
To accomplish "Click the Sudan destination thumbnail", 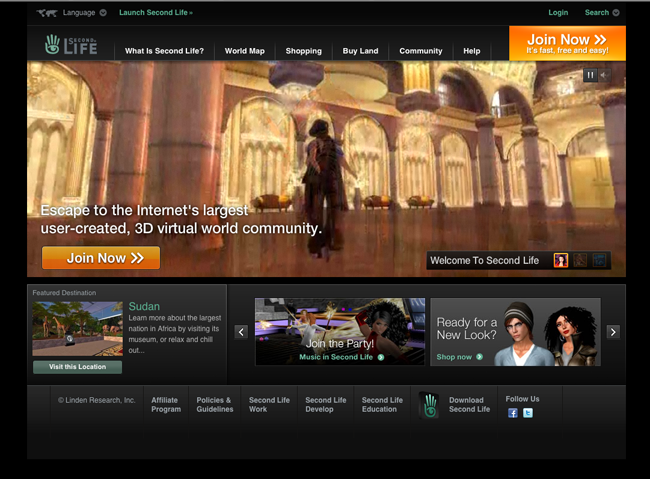I will (x=78, y=329).
